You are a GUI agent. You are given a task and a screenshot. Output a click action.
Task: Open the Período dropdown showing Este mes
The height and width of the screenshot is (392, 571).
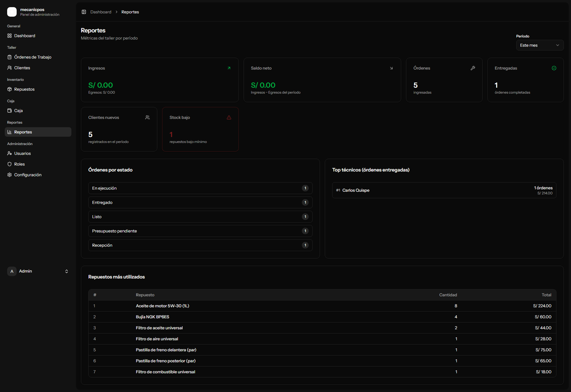point(540,45)
